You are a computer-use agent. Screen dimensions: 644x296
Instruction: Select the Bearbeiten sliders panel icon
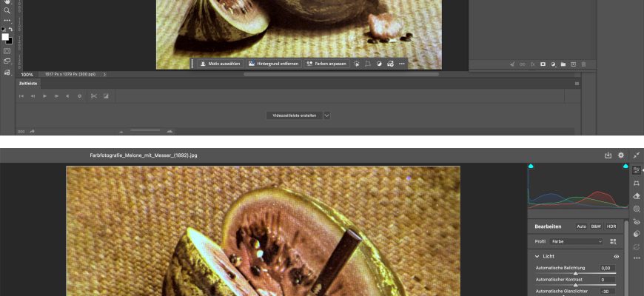click(x=637, y=170)
